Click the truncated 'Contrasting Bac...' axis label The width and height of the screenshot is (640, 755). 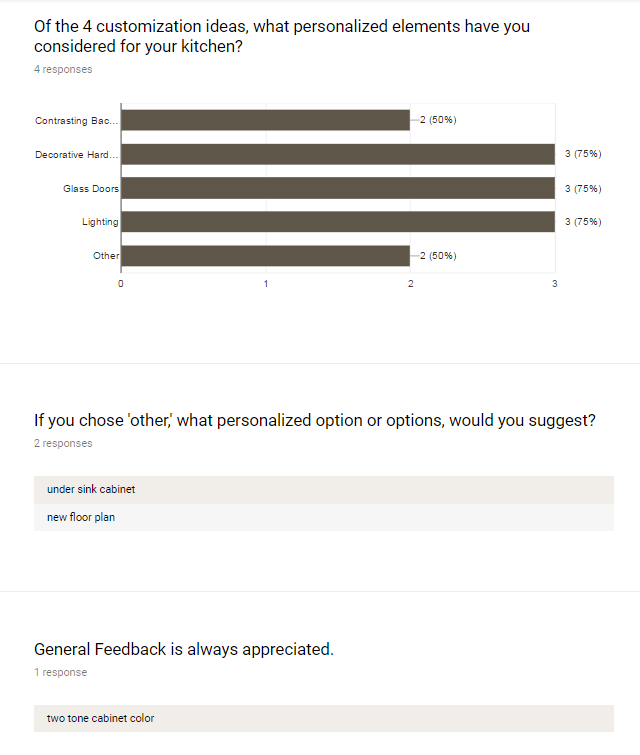(77, 121)
